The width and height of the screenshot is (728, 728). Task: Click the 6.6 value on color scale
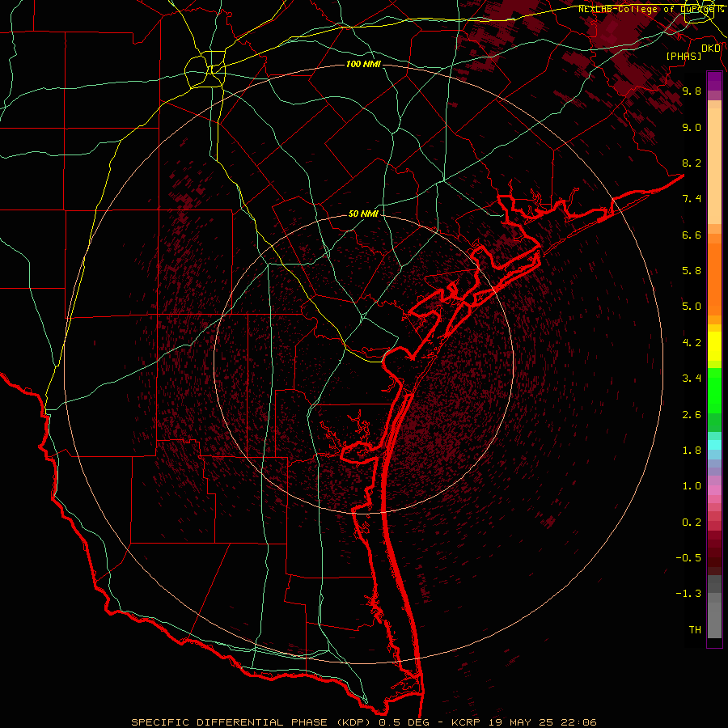click(692, 235)
